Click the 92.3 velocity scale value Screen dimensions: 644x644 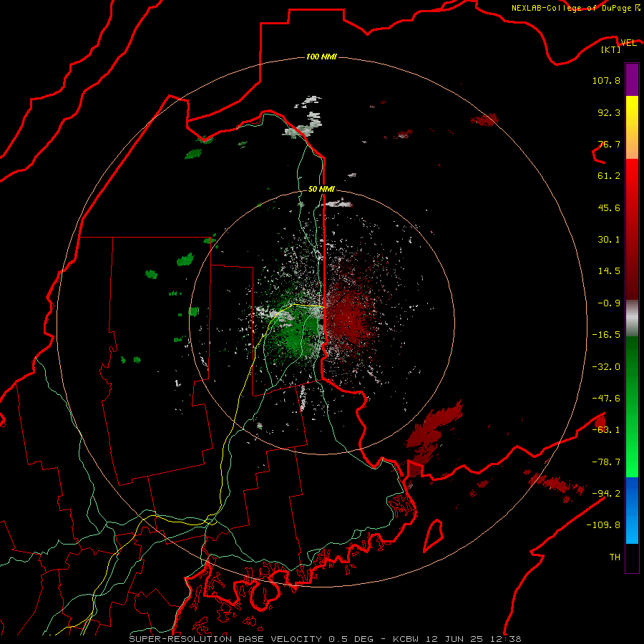click(x=609, y=112)
